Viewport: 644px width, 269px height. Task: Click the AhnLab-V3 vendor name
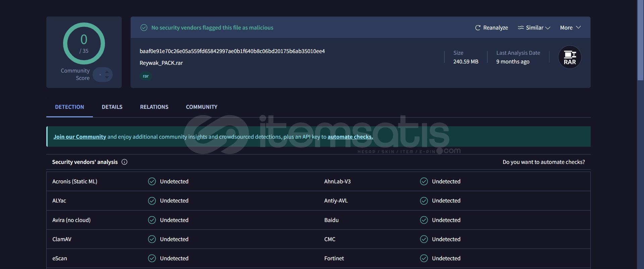click(x=337, y=181)
